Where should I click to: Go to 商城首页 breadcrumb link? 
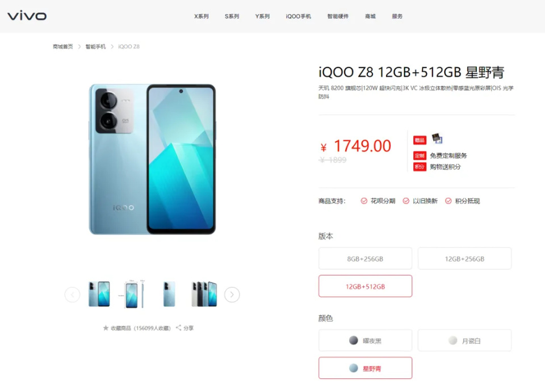coord(63,47)
